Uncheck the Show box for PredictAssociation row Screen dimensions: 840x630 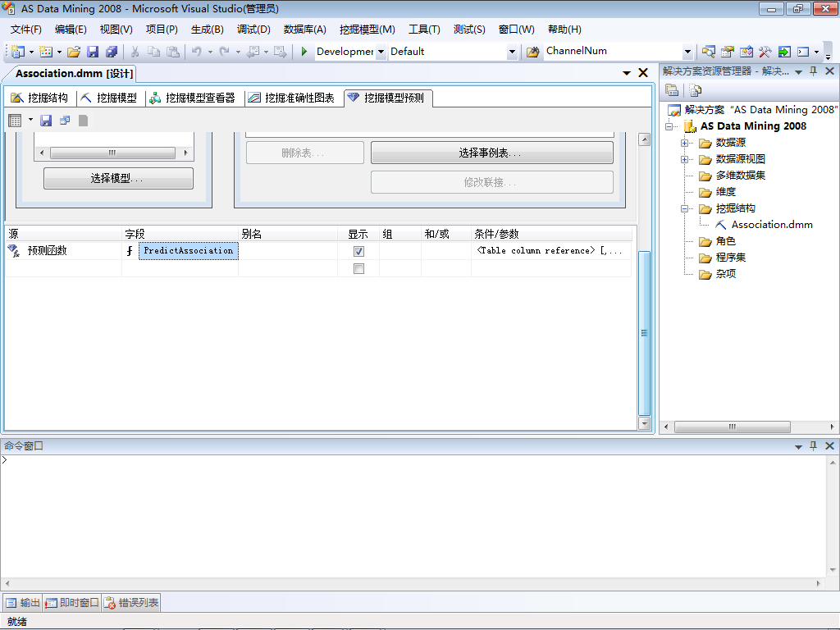[x=359, y=251]
